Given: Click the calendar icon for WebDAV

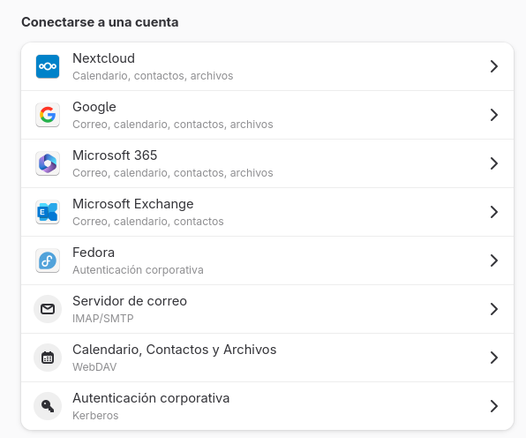Looking at the screenshot, I should coord(48,358).
